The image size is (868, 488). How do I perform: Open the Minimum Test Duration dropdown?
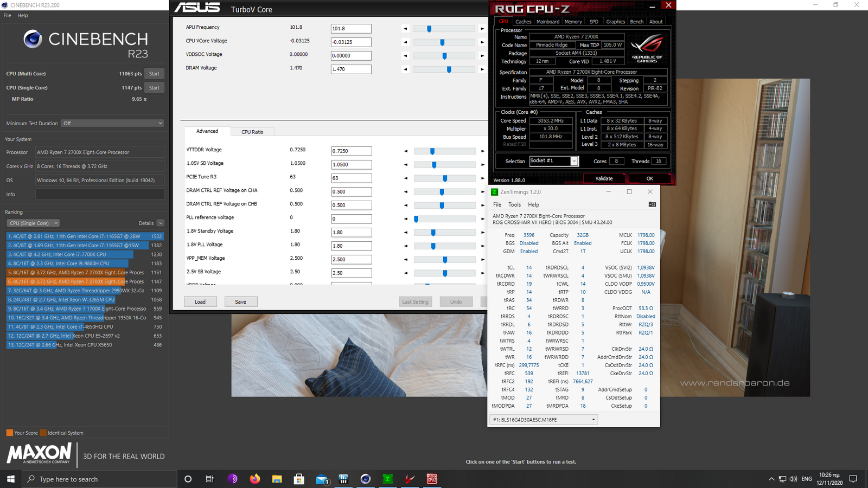(x=112, y=123)
